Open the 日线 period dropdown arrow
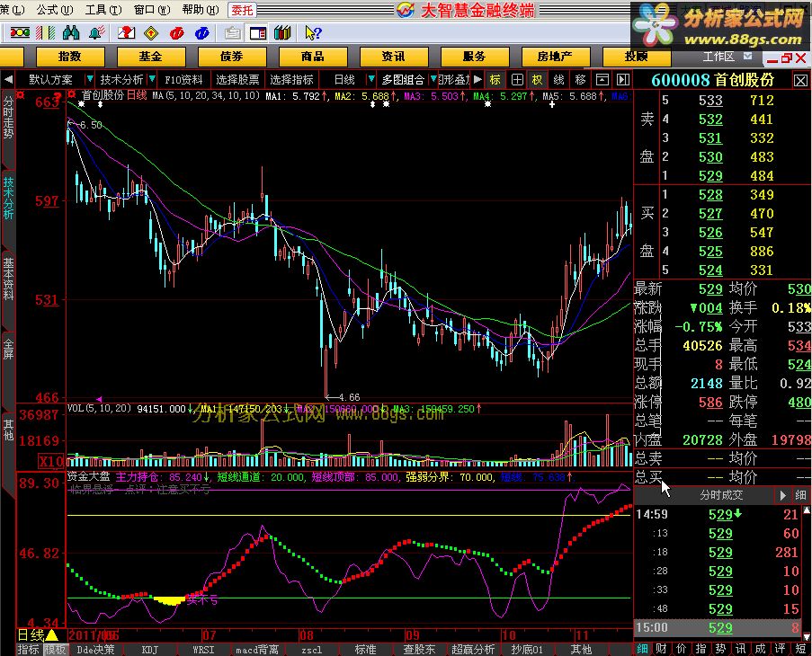 coord(370,80)
